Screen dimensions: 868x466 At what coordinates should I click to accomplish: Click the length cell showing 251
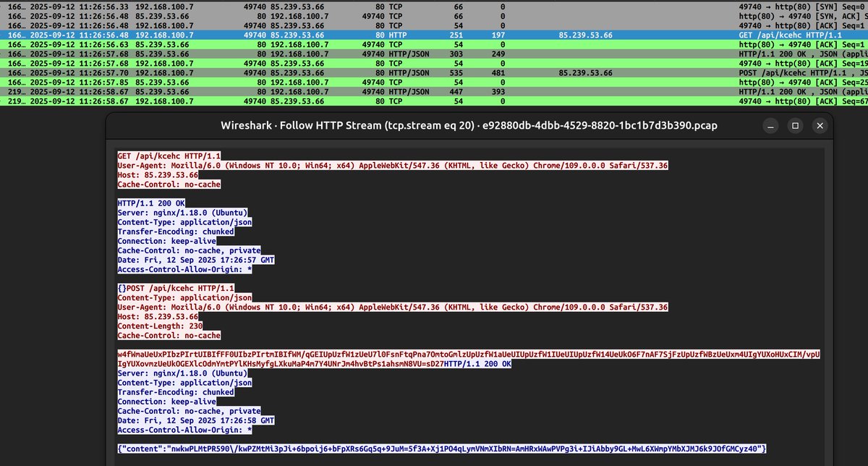click(456, 35)
